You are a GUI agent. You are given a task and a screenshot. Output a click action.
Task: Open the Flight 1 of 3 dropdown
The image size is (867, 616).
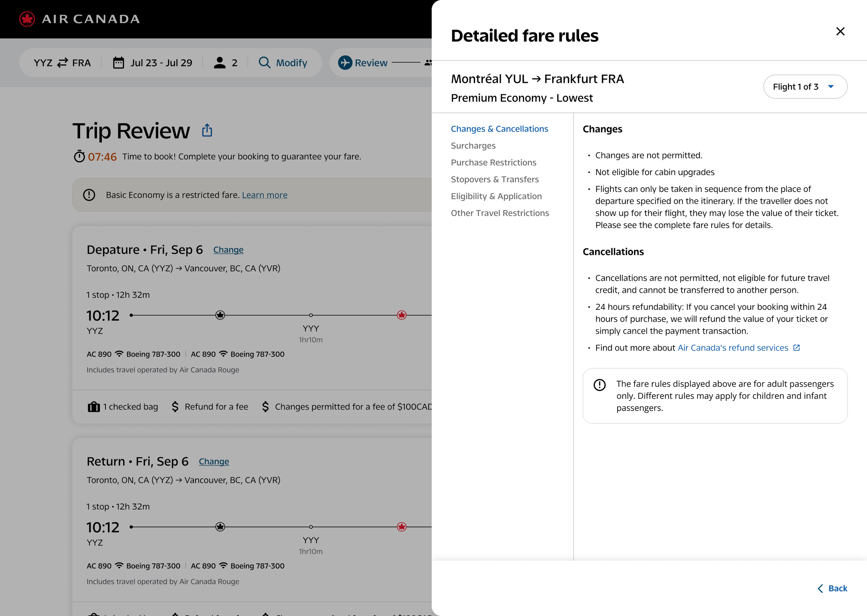tap(805, 87)
